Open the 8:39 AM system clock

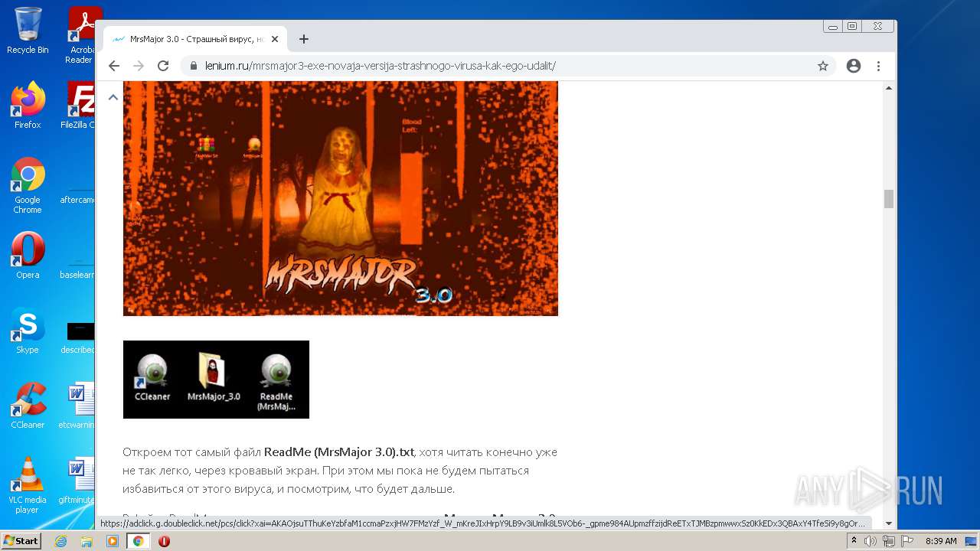941,541
